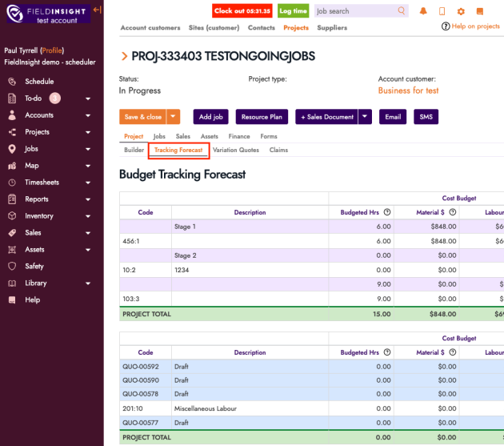Click the Timesheets clock icon in sidebar

tap(12, 183)
